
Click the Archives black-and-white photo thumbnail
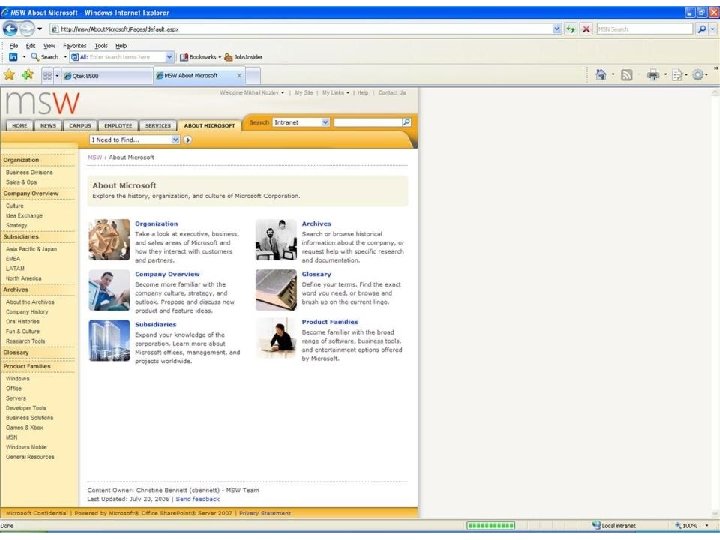(276, 239)
